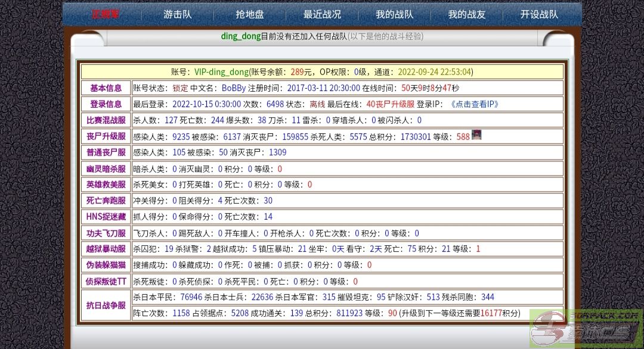644x349 pixels.
Task: Click the 消灭丧尸 value 1309
Action: click(278, 152)
